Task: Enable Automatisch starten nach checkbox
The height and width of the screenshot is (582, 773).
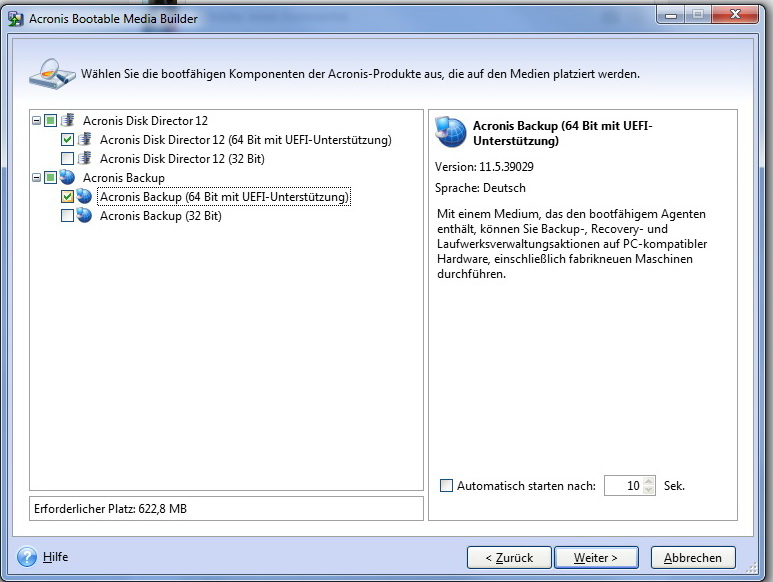Action: click(446, 485)
